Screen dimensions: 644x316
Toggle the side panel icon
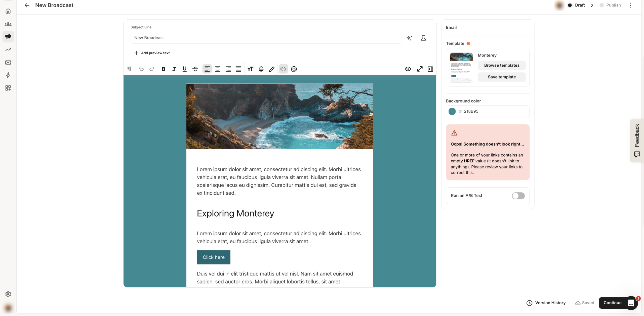point(430,69)
